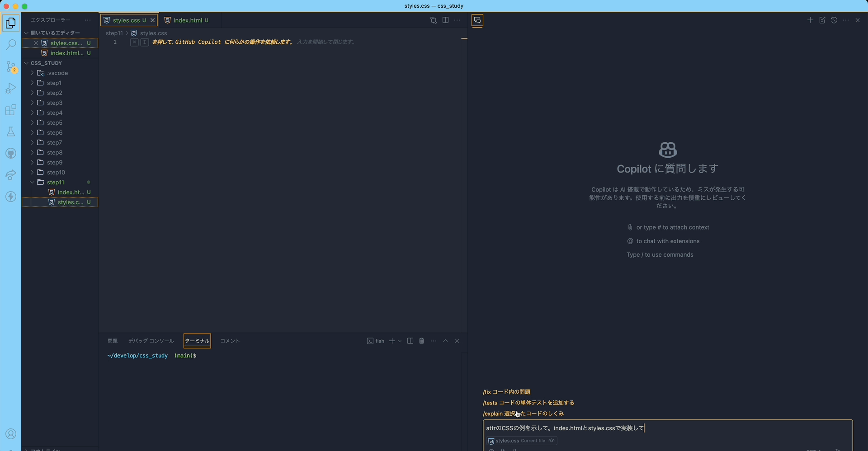Viewport: 868px width, 451px height.
Task: Open the Accounts menu in the activity bar
Action: click(11, 434)
